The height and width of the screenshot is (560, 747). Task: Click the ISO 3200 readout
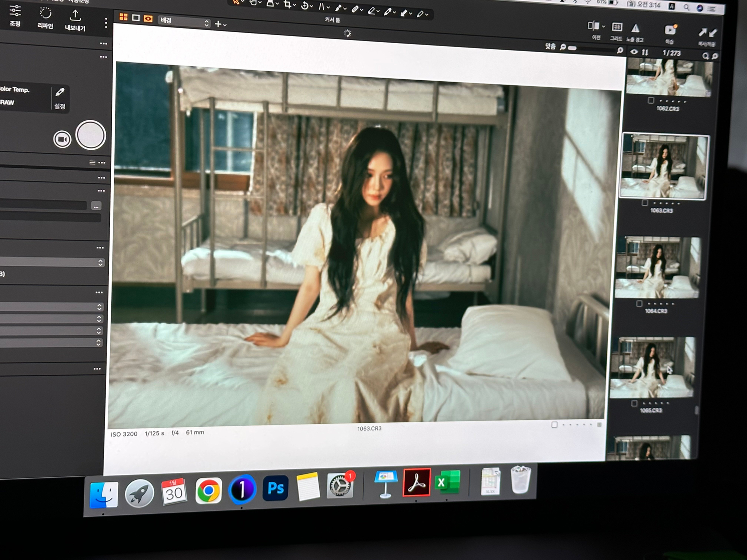124,434
